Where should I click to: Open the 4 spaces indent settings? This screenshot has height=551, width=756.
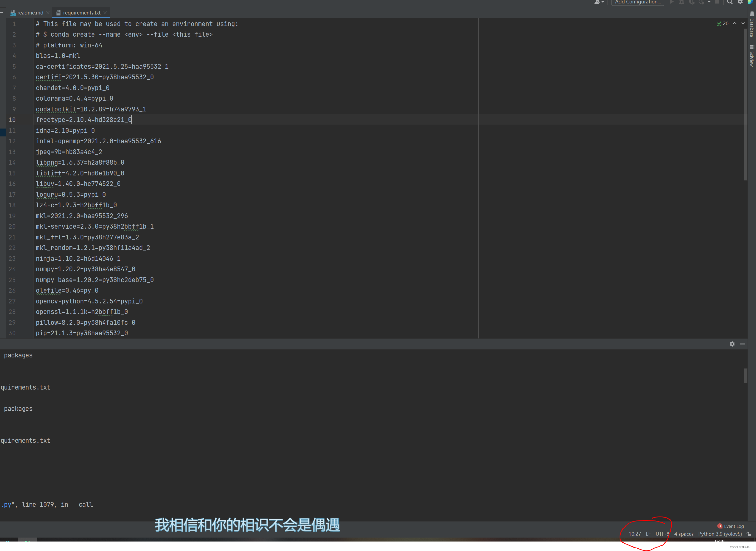point(684,534)
